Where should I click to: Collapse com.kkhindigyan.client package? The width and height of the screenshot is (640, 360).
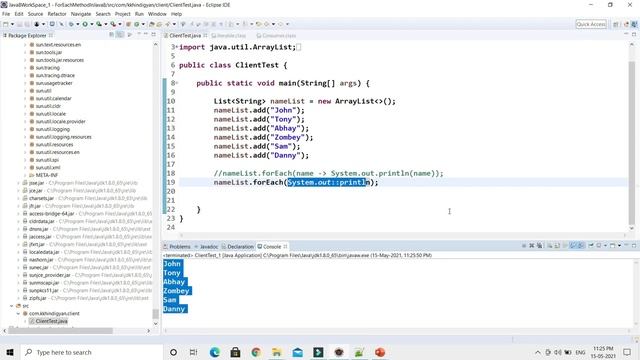coord(19,313)
